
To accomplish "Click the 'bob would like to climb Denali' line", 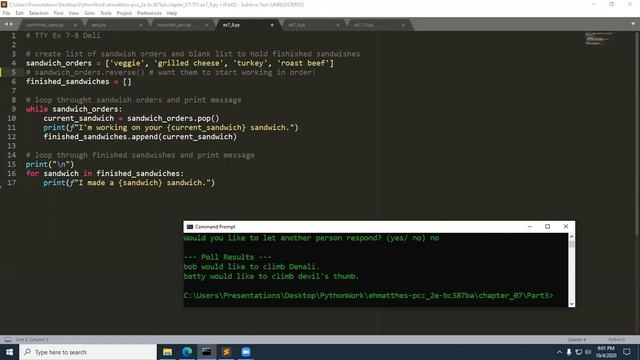I will pos(251,267).
